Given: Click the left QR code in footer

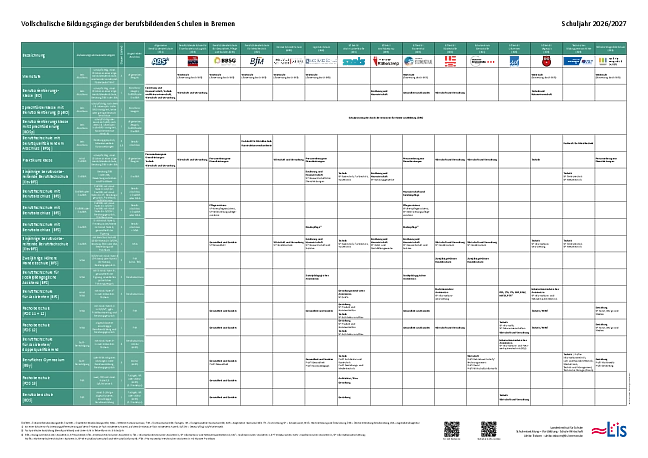Looking at the screenshot, I should [x=452, y=429].
